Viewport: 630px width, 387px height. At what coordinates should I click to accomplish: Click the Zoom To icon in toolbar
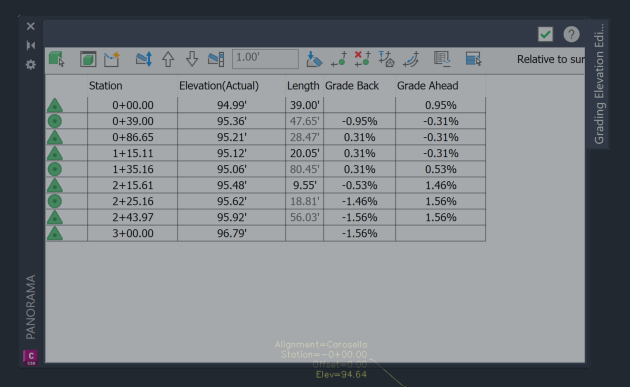point(88,59)
